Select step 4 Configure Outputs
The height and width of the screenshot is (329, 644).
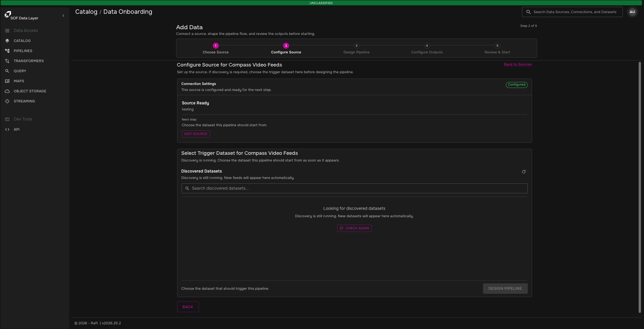tap(427, 48)
